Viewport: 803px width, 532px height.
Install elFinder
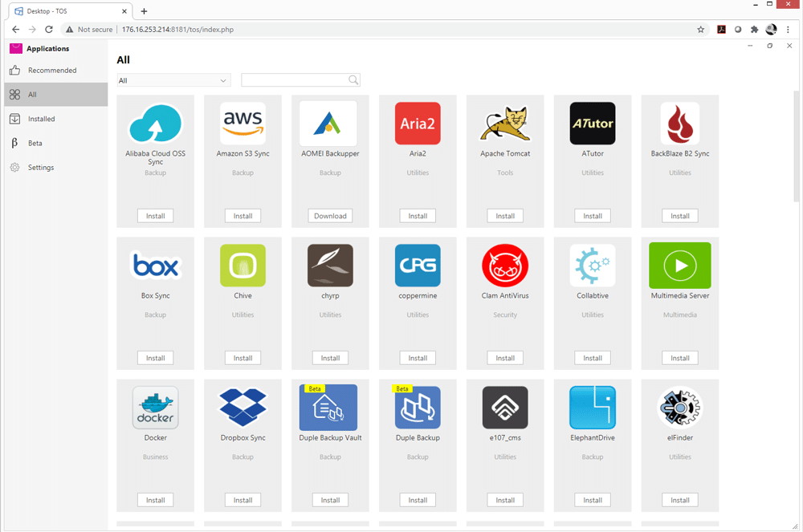[680, 500]
